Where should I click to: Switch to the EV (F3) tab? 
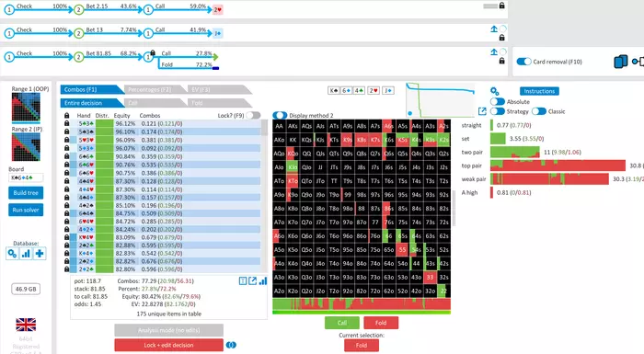[x=219, y=89]
